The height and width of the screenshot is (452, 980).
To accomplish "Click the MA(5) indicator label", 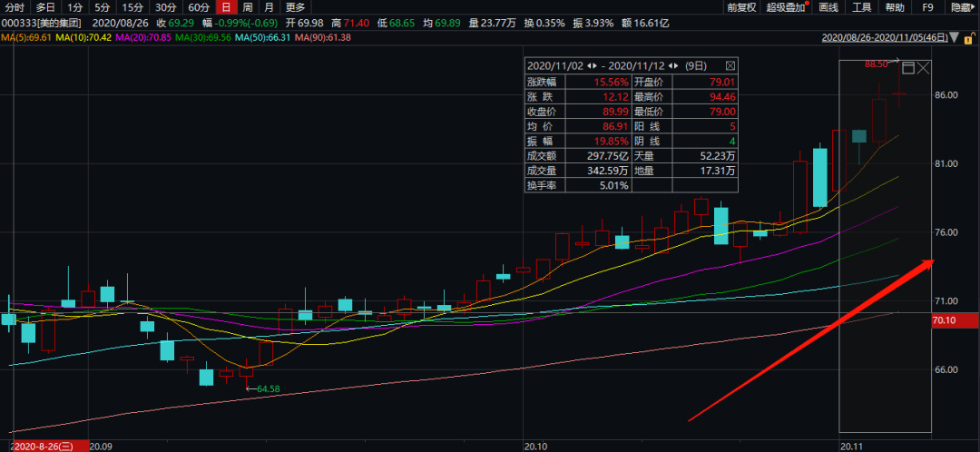I will point(25,37).
